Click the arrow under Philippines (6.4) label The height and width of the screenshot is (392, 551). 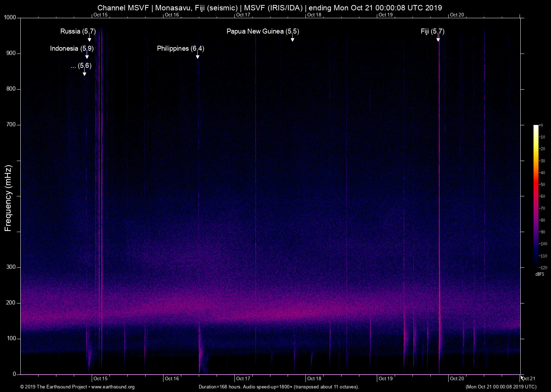tap(197, 56)
